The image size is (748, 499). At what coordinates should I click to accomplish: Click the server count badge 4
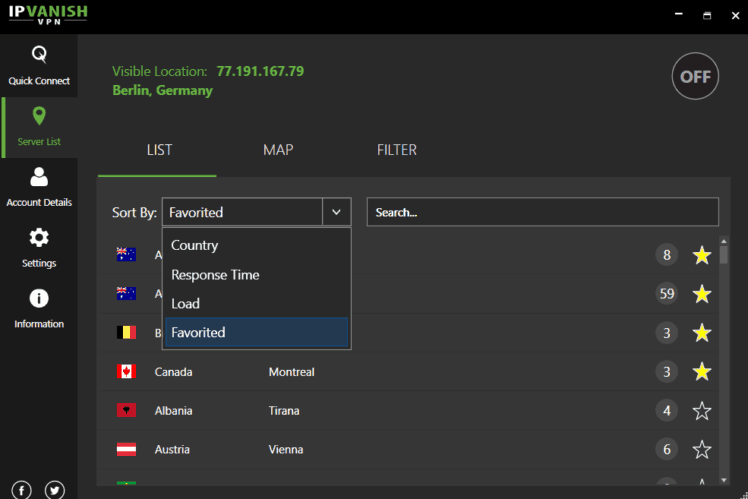click(667, 411)
